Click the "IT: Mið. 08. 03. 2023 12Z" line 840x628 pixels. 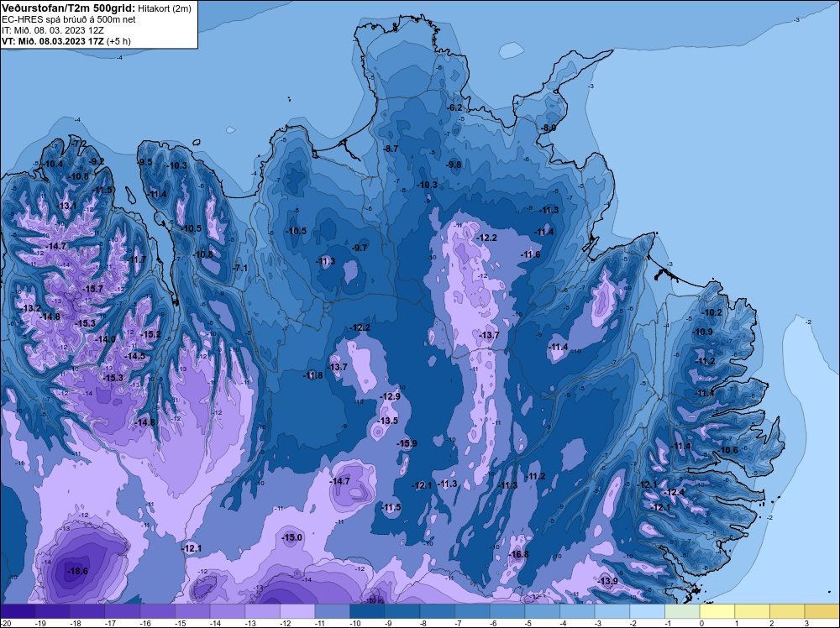pos(52,30)
